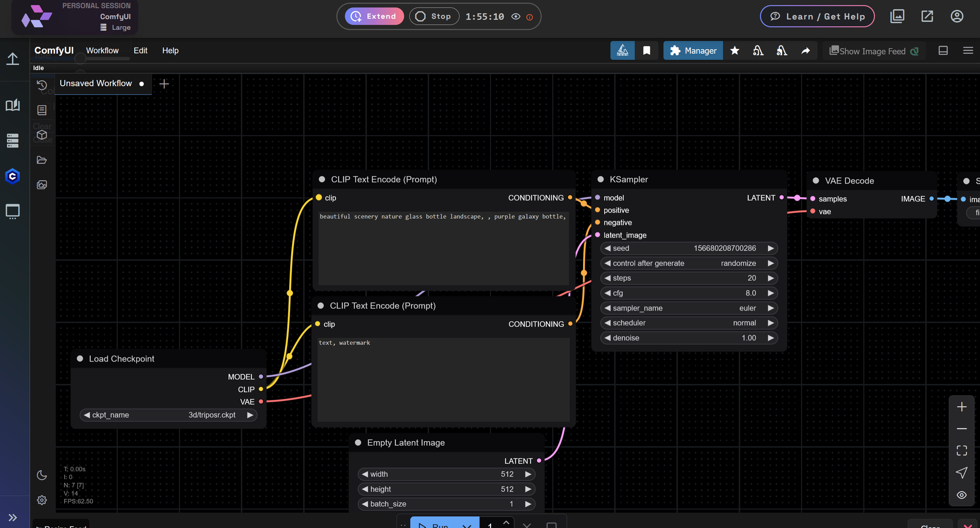The image size is (980, 528).
Task: Open the model library sidebar panel
Action: (x=43, y=136)
